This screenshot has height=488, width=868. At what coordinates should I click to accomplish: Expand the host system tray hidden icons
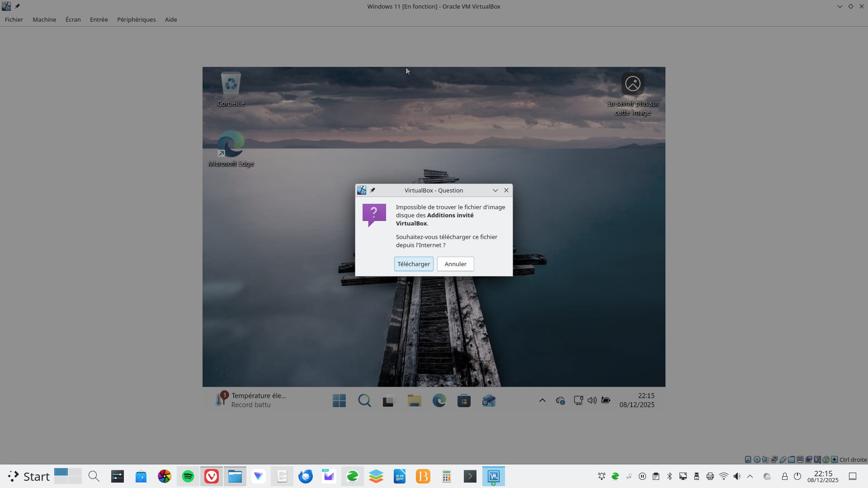[x=750, y=476]
